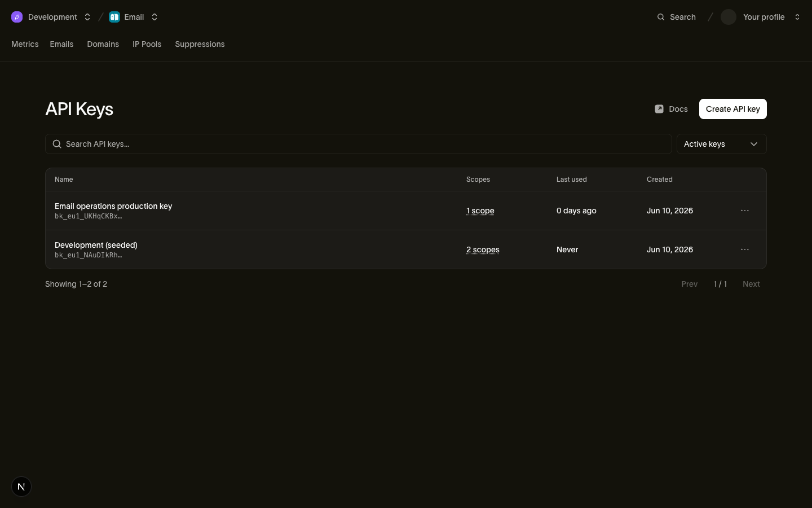Screen dimensions: 812x508
Task: Click the Last used column header
Action: [x=572, y=179]
